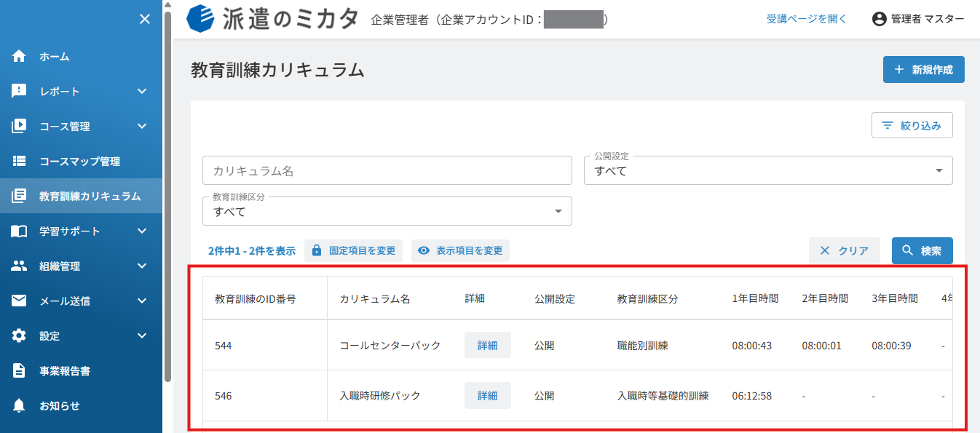Open コースマップ管理 menu item
The width and height of the screenshot is (980, 433).
tap(81, 161)
